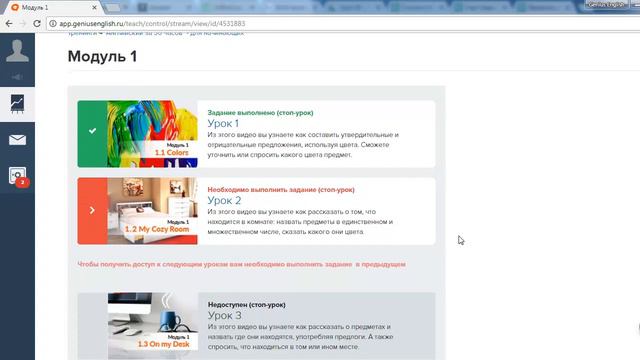Viewport: 640px width, 360px height.
Task: Open the sidebar icon with red badge 2
Action: pos(18,176)
